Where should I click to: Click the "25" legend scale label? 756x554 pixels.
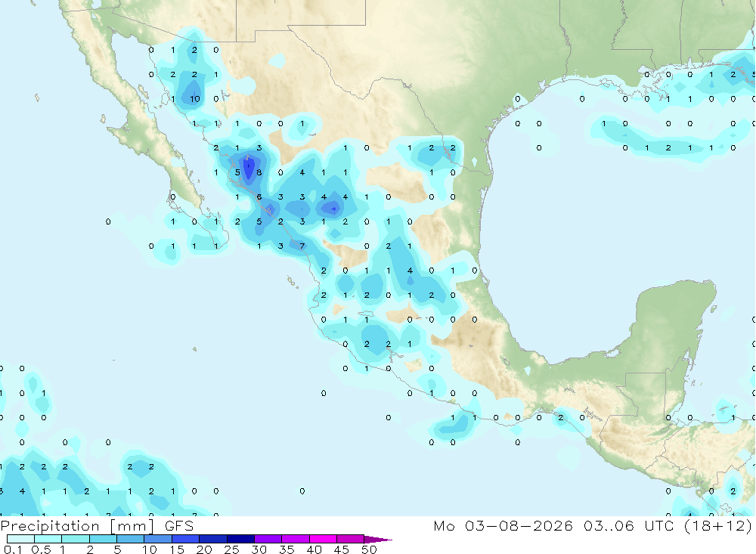tap(231, 549)
